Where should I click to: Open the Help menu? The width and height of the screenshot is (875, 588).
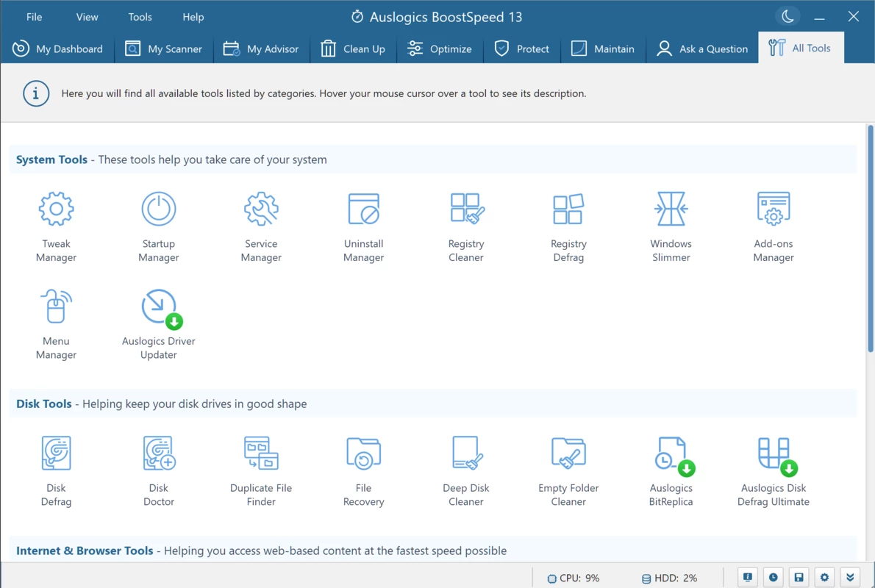click(193, 17)
